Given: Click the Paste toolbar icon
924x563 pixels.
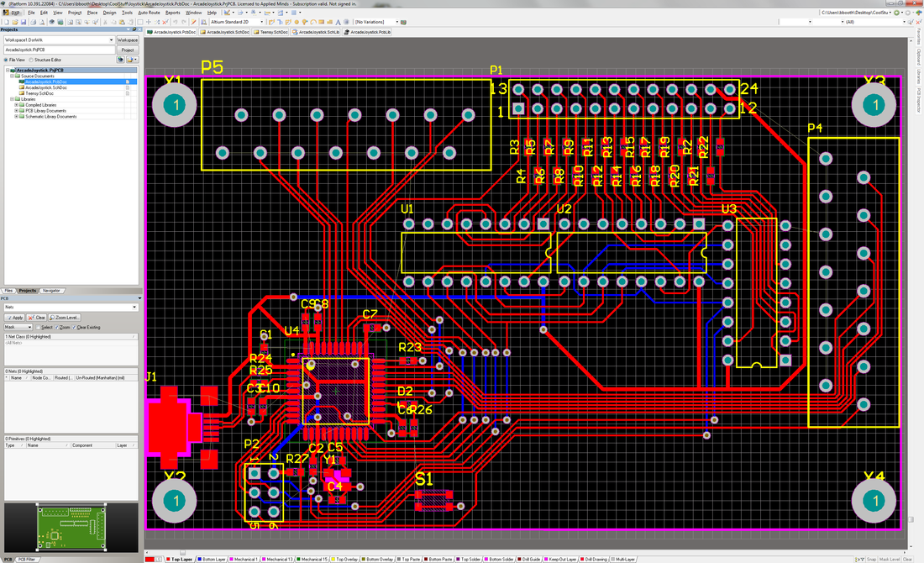Looking at the screenshot, I should point(122,22).
